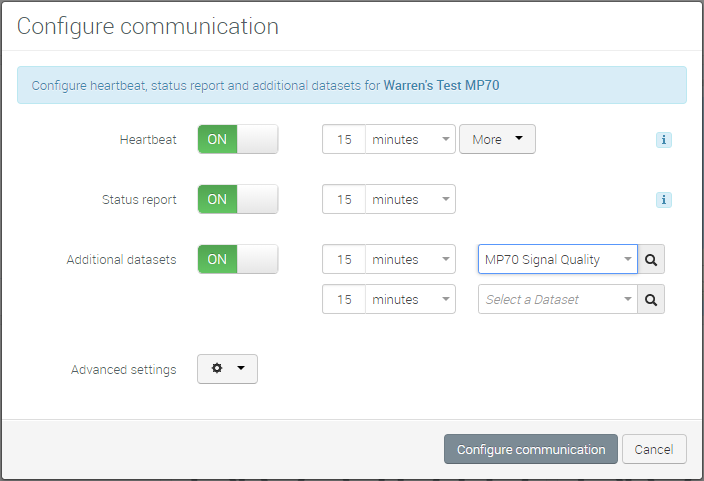Disable the Additional datasets switch
704x481 pixels.
(x=237, y=259)
